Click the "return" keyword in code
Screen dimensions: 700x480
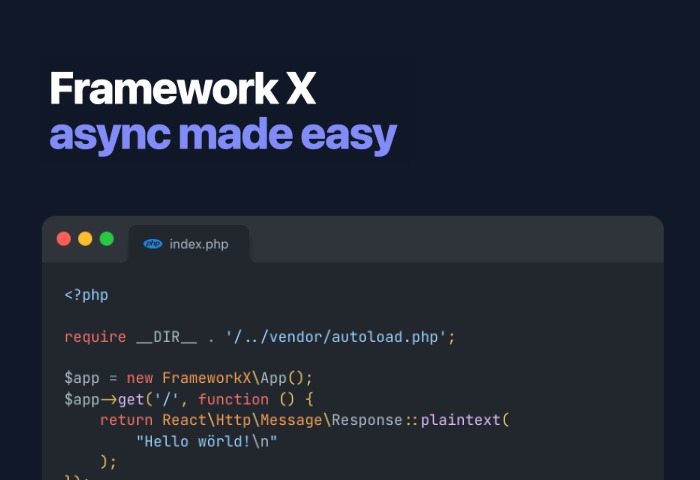pos(126,420)
